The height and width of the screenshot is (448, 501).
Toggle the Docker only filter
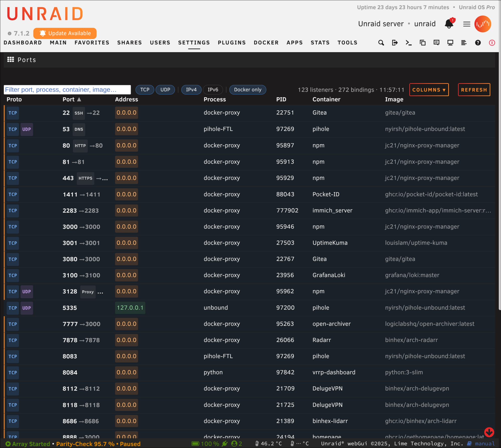point(248,90)
